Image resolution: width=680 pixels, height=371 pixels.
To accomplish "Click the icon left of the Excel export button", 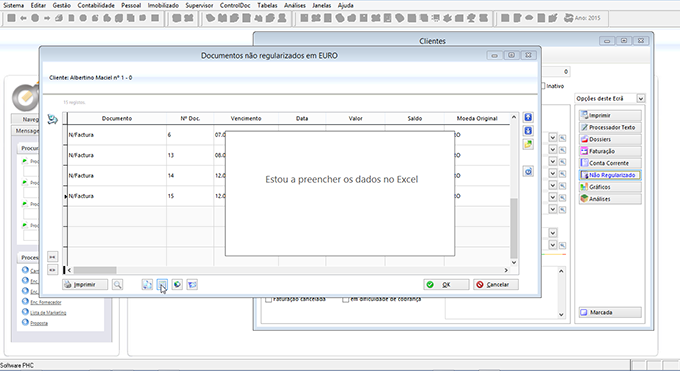I will click(147, 285).
